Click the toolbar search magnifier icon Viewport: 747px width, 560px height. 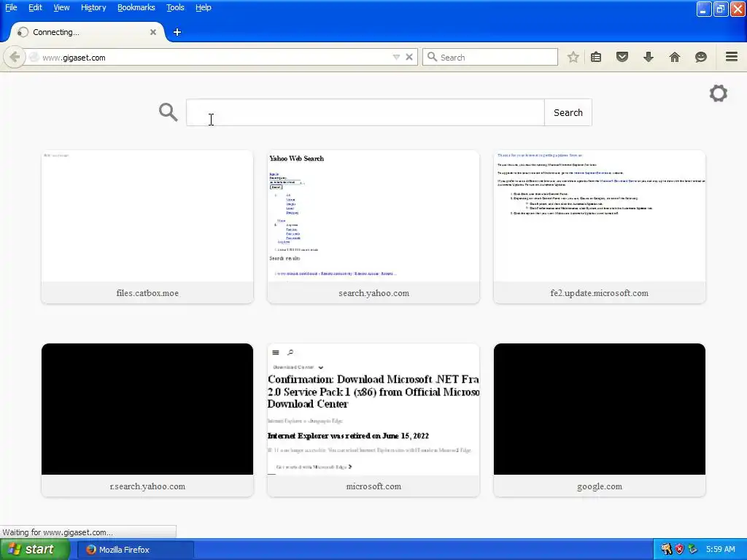click(x=432, y=57)
